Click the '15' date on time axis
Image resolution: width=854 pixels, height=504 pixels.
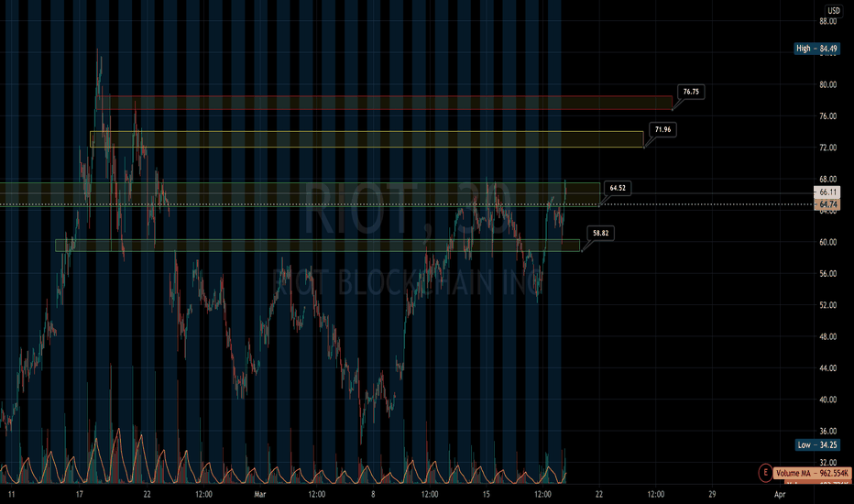pyautogui.click(x=486, y=495)
